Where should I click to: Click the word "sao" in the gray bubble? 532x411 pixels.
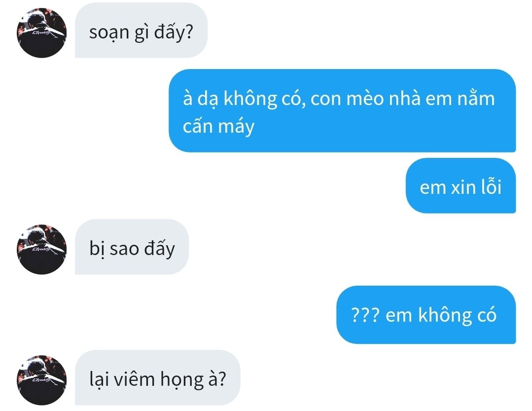click(125, 249)
